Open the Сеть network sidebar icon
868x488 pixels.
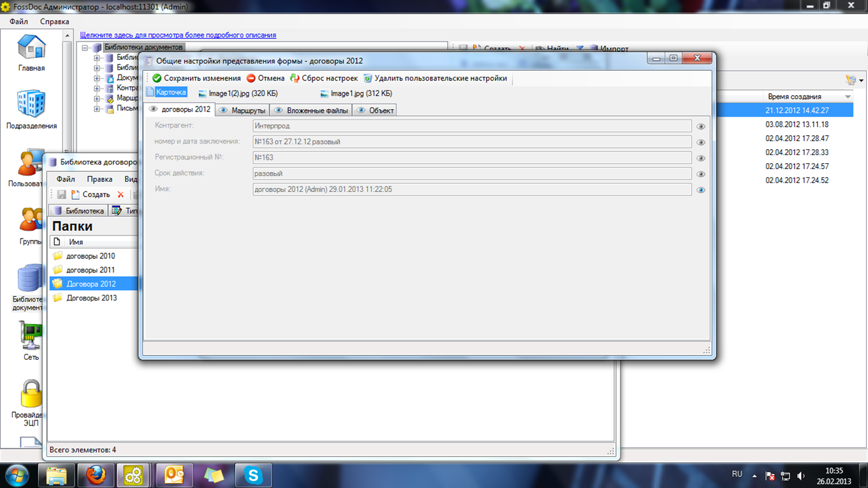click(31, 340)
